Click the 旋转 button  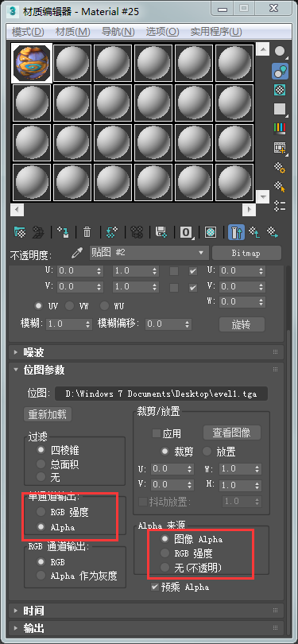coord(242,324)
